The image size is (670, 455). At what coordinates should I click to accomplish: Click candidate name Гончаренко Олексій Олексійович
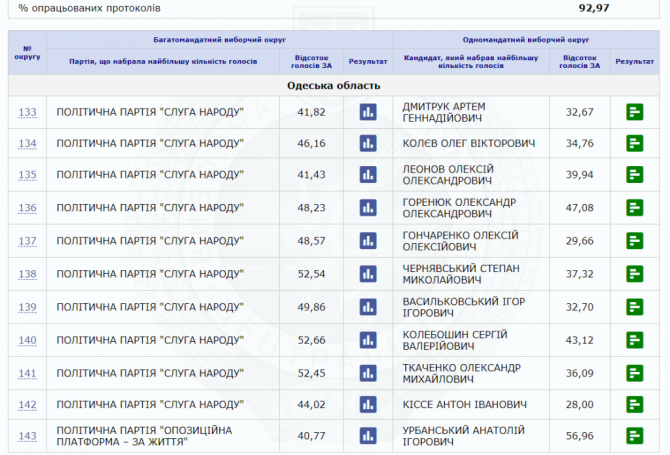460,241
